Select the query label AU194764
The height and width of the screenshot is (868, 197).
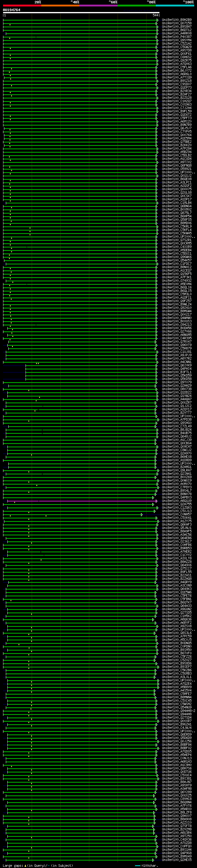pyautogui.click(x=11, y=10)
